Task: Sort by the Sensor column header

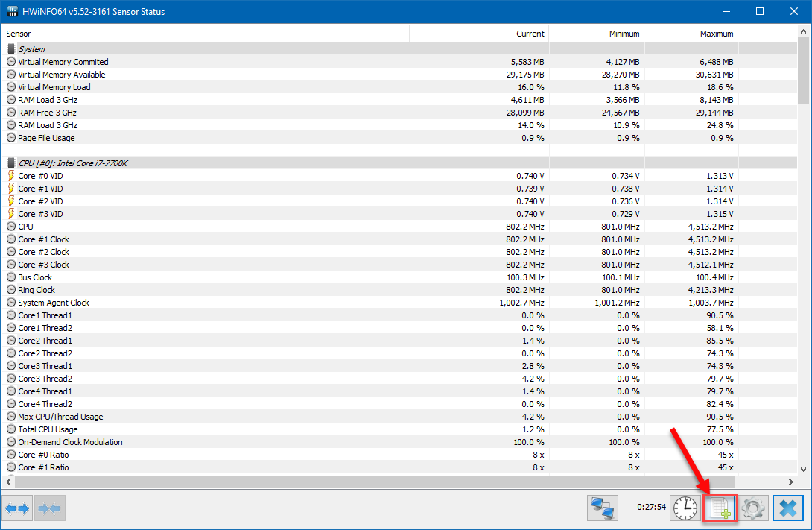Action: pos(206,34)
